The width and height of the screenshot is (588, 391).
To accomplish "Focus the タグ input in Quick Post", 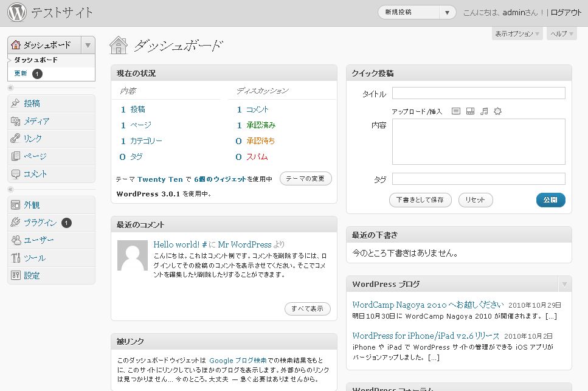I will tap(479, 179).
